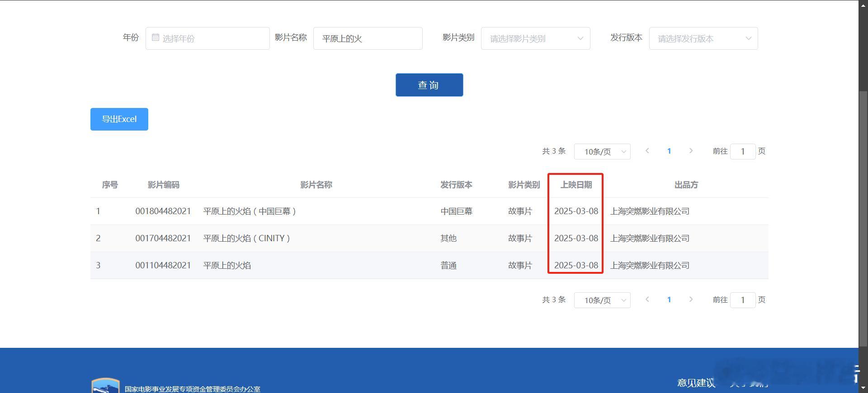The height and width of the screenshot is (393, 868).
Task: Select film code 001704482021
Action: pyautogui.click(x=163, y=239)
